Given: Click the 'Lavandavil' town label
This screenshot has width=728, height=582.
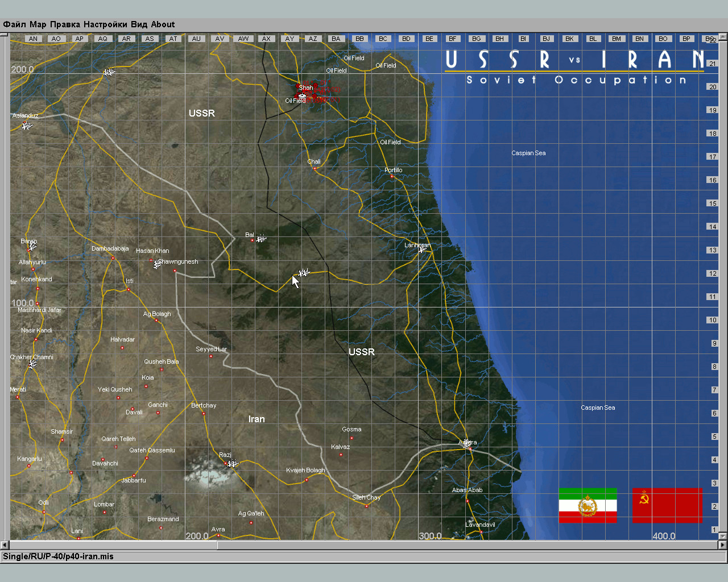Looking at the screenshot, I should coord(480,525).
